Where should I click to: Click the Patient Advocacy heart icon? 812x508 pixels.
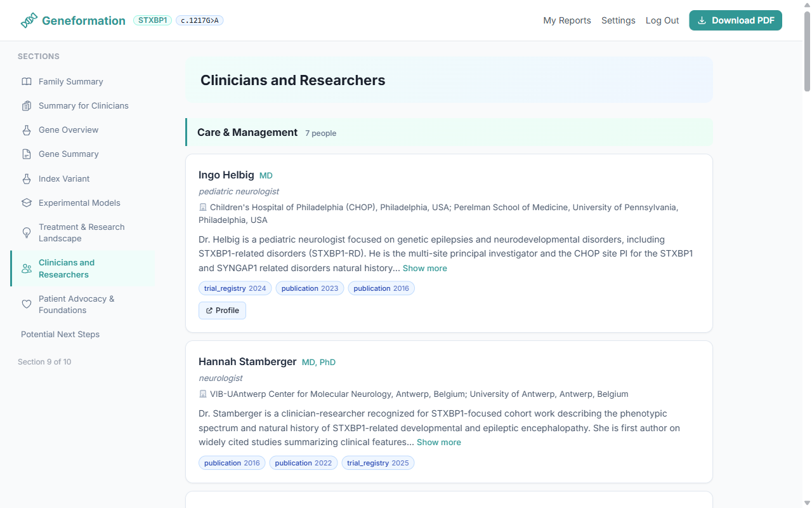coord(26,304)
